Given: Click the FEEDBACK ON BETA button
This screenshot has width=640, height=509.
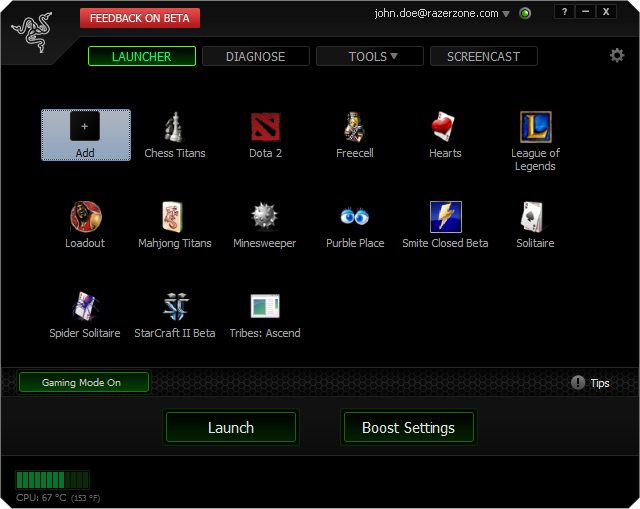Looking at the screenshot, I should pos(140,18).
